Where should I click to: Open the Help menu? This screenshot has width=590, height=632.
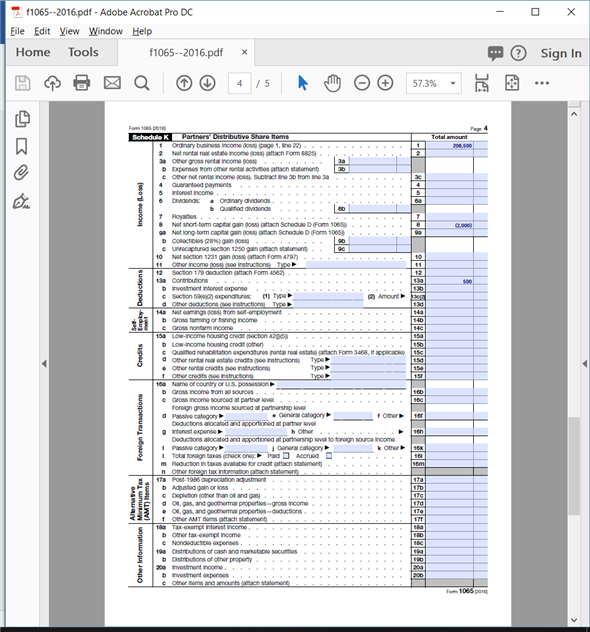point(142,31)
